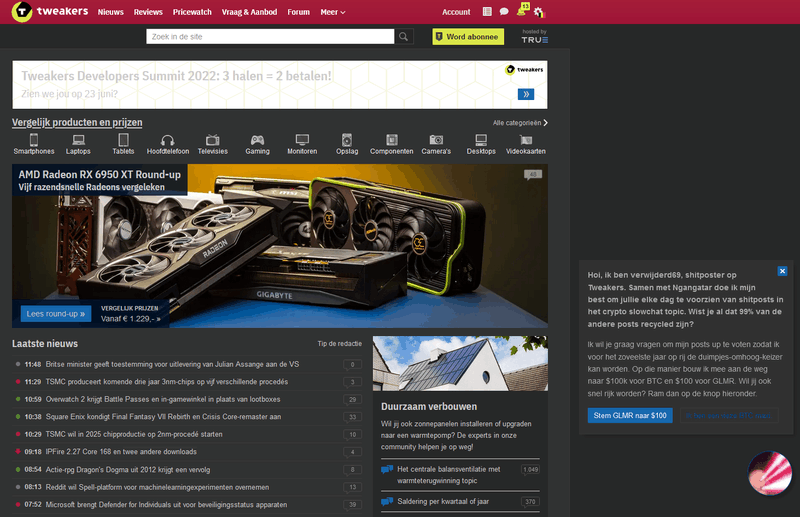The image size is (800, 517).
Task: Open the forum icon for Saldering topic
Action: coord(387,502)
